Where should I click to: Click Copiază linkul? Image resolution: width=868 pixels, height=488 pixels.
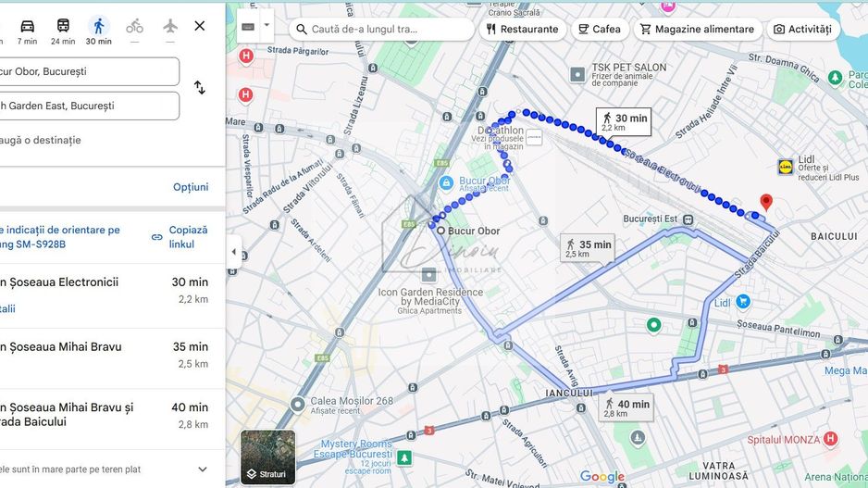click(180, 237)
